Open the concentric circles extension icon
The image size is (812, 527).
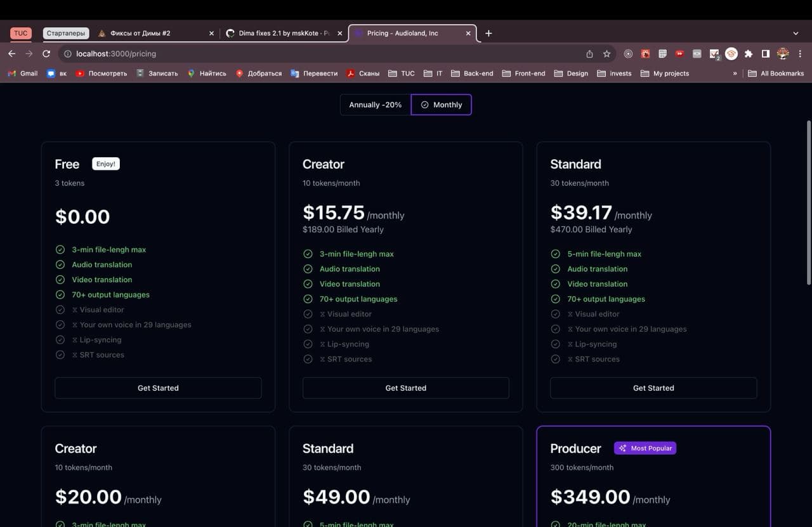628,54
